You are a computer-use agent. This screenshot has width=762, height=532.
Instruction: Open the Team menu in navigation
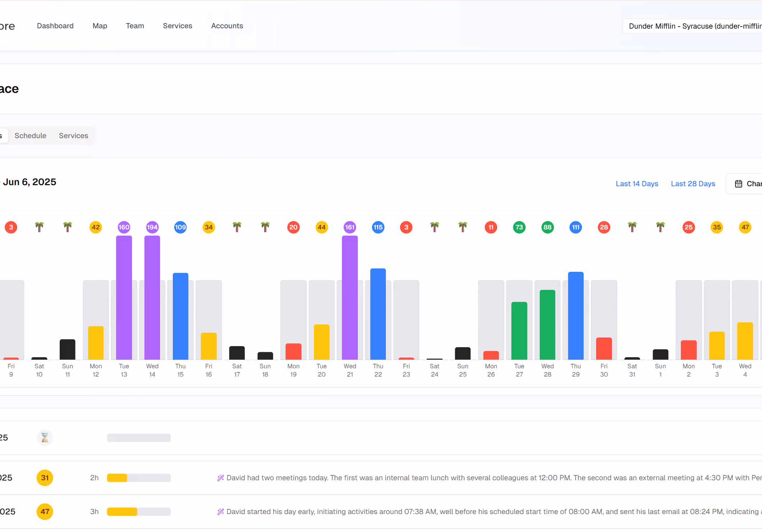[135, 26]
